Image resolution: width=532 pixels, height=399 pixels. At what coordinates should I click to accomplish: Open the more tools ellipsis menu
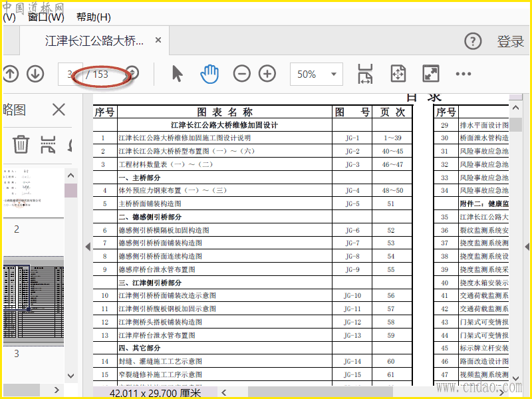463,74
